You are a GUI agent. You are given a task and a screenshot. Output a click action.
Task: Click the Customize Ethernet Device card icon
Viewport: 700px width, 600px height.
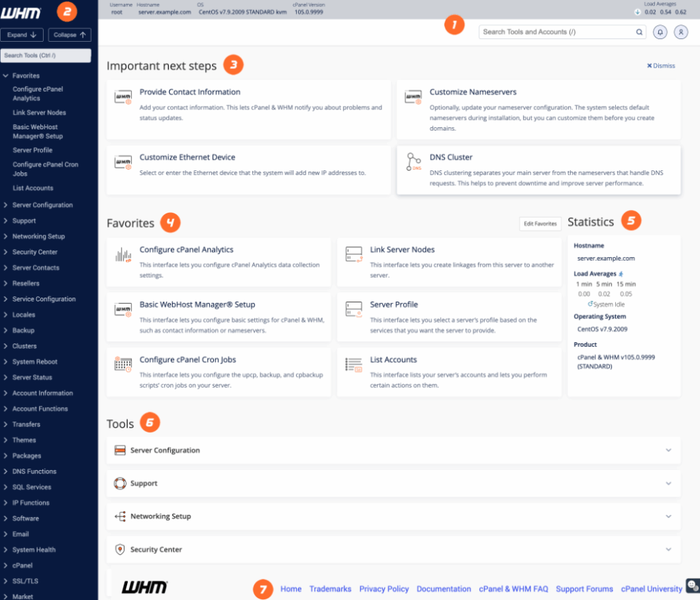coord(123,162)
